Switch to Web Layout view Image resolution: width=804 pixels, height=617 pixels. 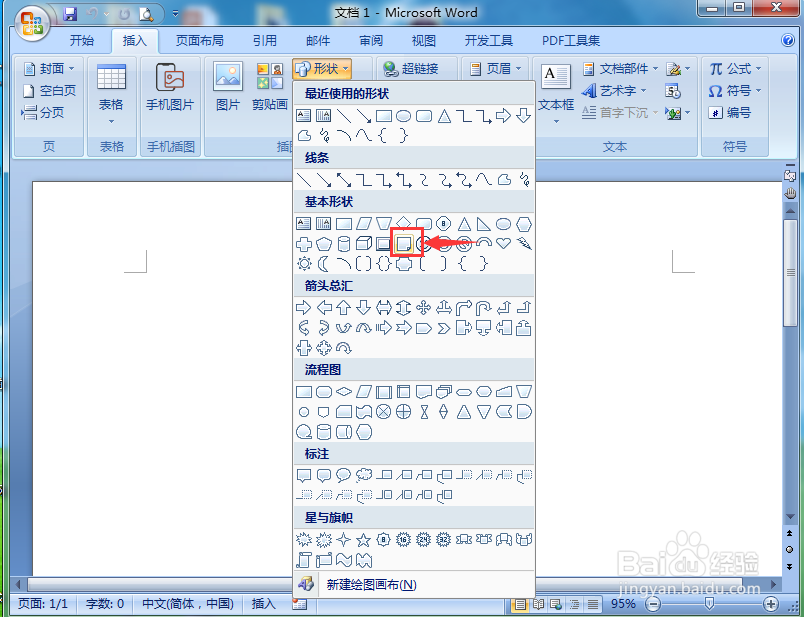click(x=556, y=604)
